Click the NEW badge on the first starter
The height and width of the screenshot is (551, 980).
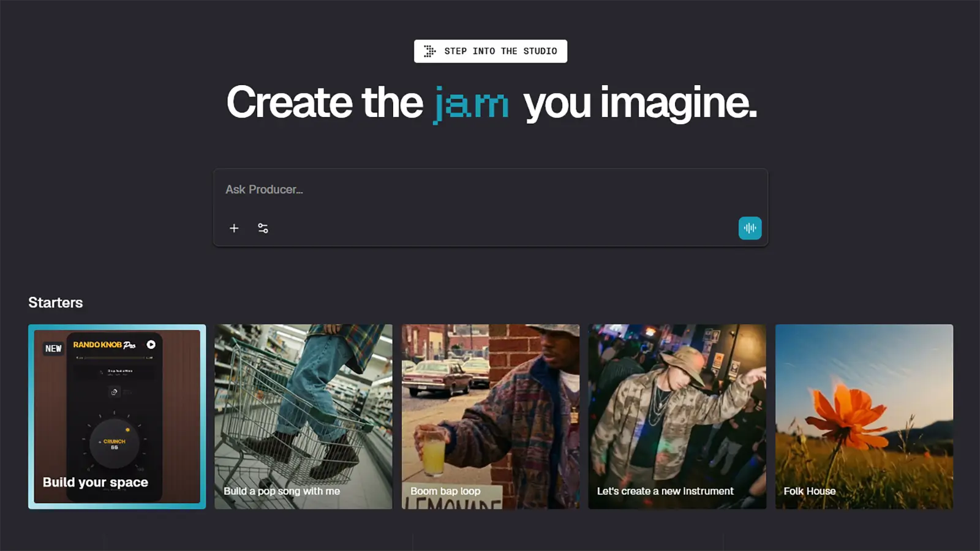coord(53,348)
